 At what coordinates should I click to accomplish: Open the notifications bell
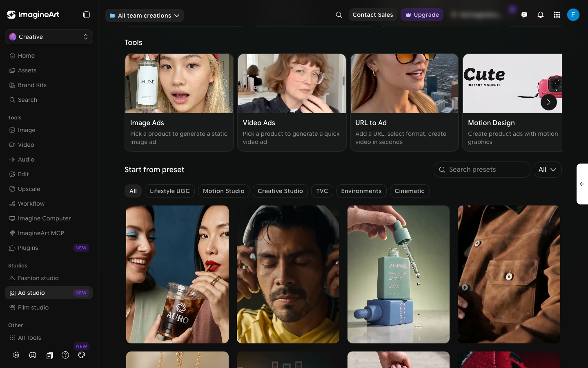coord(541,15)
